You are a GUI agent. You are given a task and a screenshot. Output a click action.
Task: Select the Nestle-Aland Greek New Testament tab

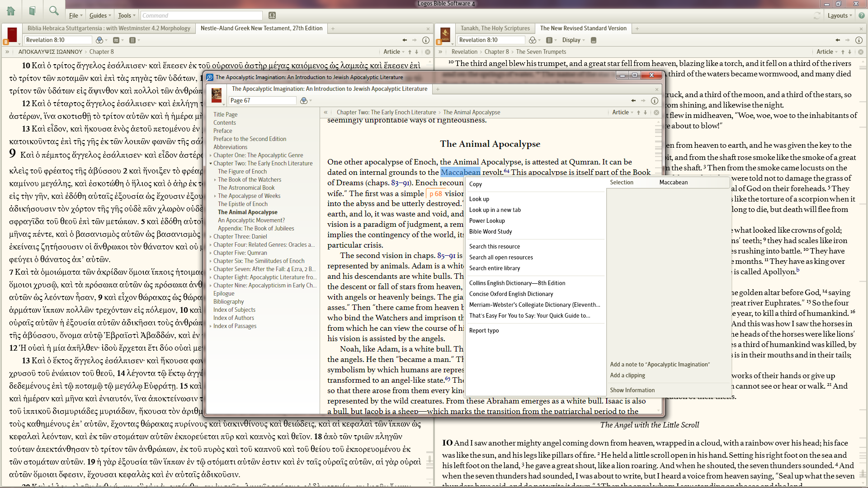tap(261, 28)
